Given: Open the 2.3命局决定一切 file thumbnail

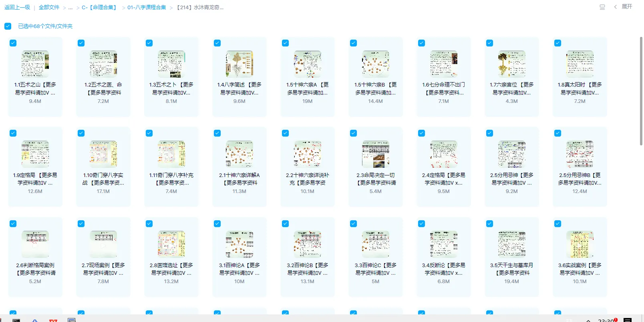Looking at the screenshot, I should pyautogui.click(x=375, y=154).
